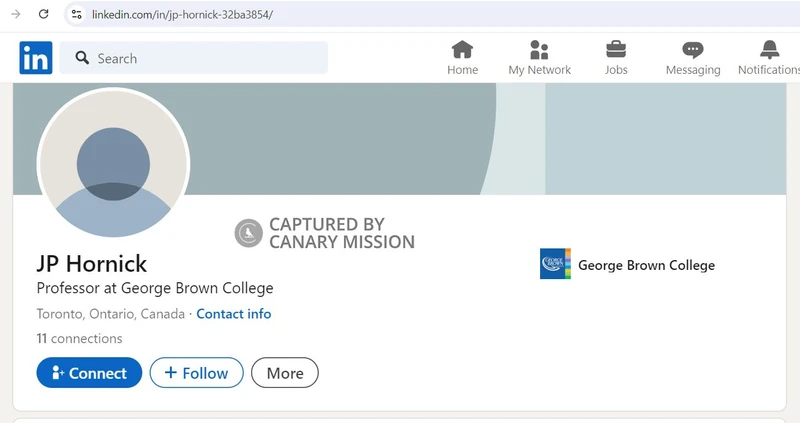Screen dimensions: 800x423
Task: View the 11 connections count
Action: coord(79,338)
